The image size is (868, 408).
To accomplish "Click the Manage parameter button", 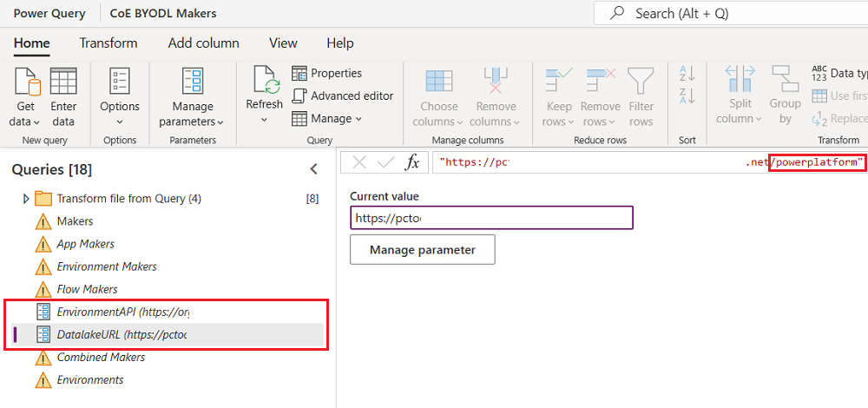I will click(423, 250).
